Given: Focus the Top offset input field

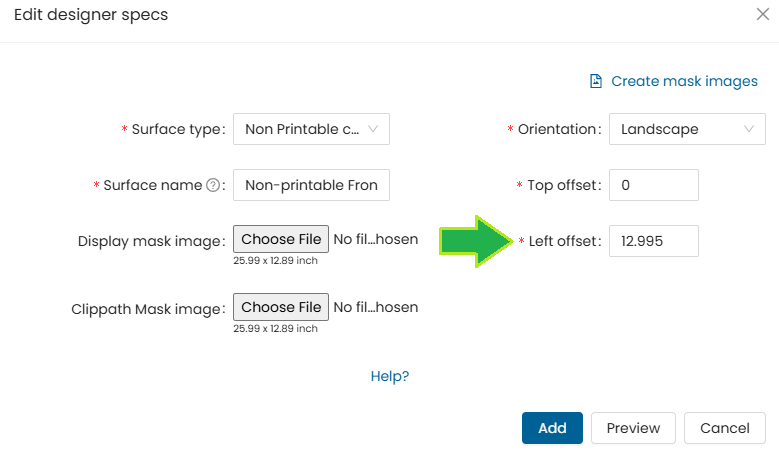Looking at the screenshot, I should pyautogui.click(x=653, y=185).
